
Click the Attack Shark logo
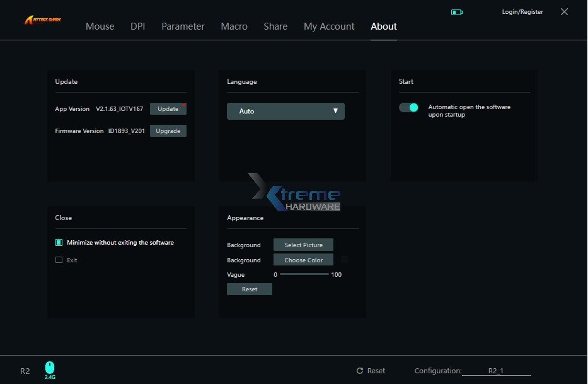[x=42, y=19]
